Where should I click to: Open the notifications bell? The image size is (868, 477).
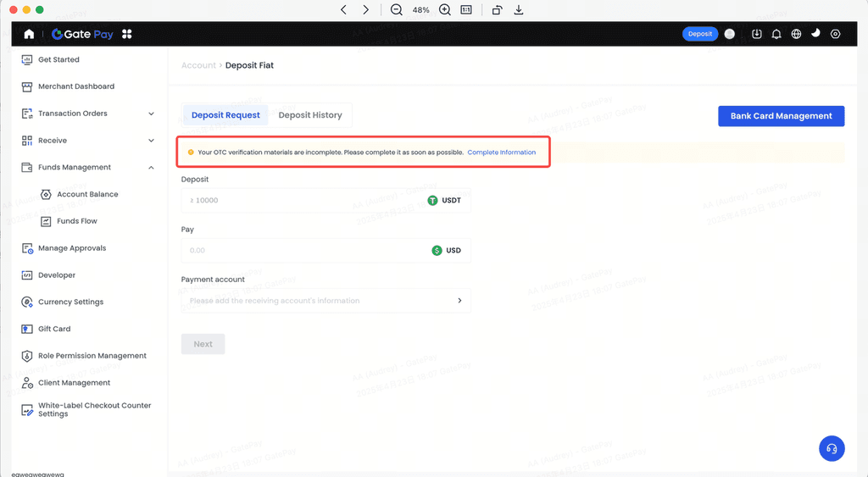(776, 34)
